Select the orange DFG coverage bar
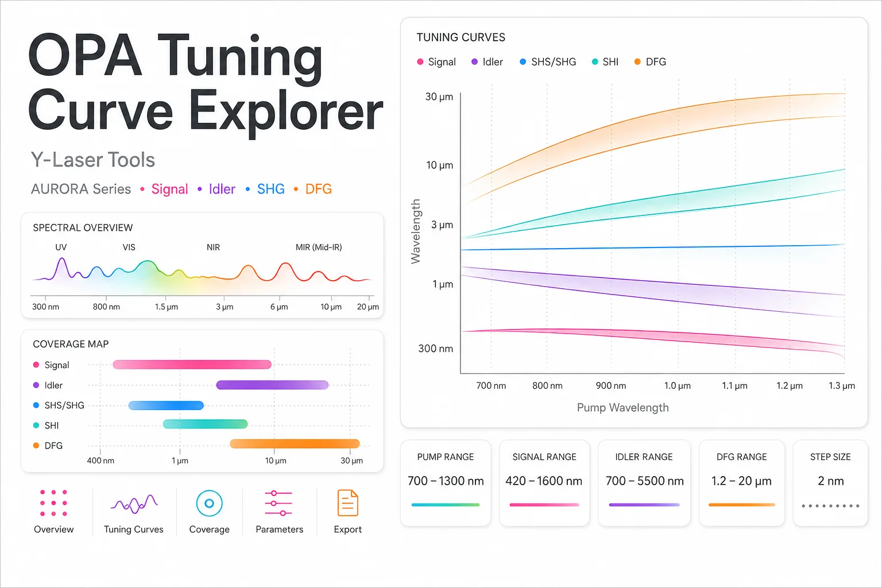 pos(295,443)
